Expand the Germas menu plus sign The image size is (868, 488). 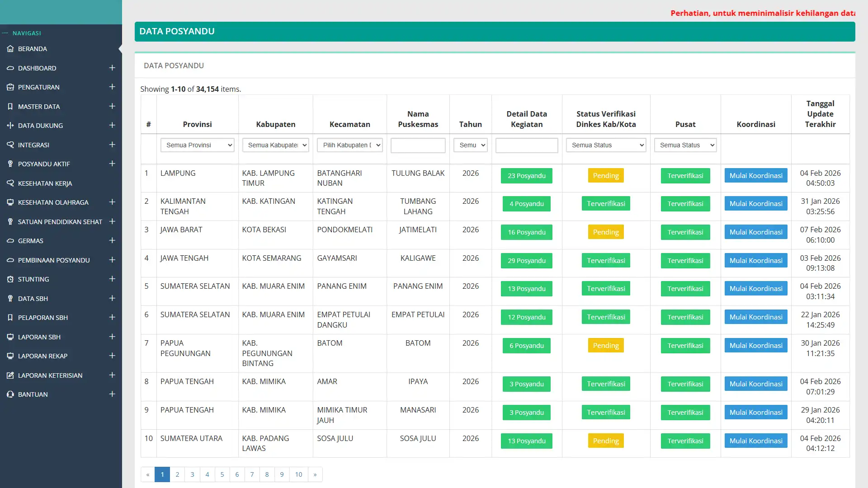[112, 240]
